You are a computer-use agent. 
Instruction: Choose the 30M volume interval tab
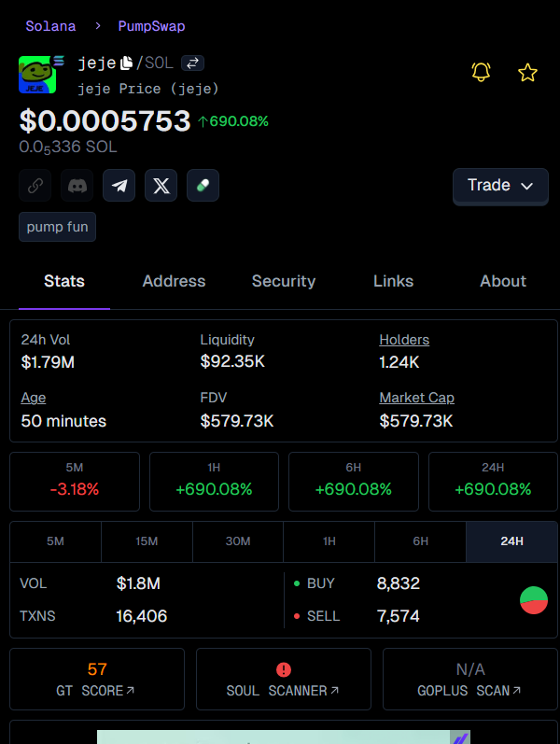[238, 541]
